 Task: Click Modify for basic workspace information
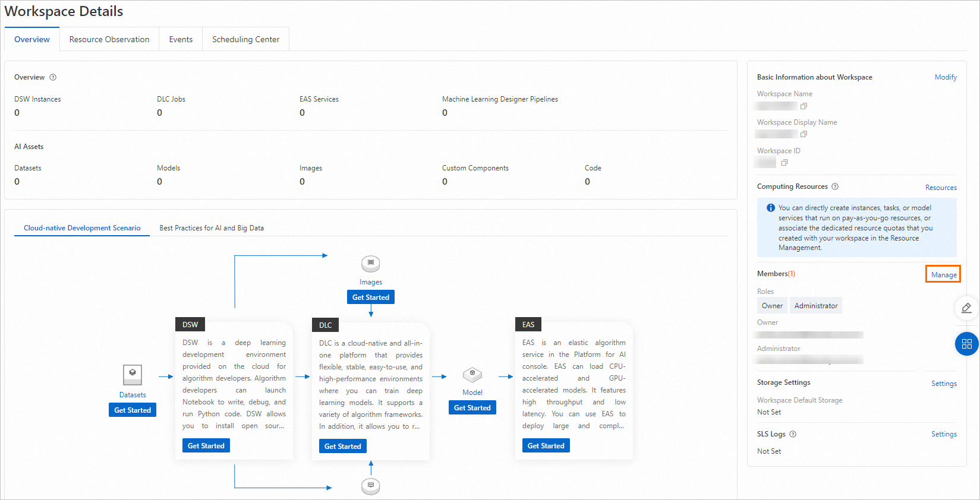coord(946,77)
